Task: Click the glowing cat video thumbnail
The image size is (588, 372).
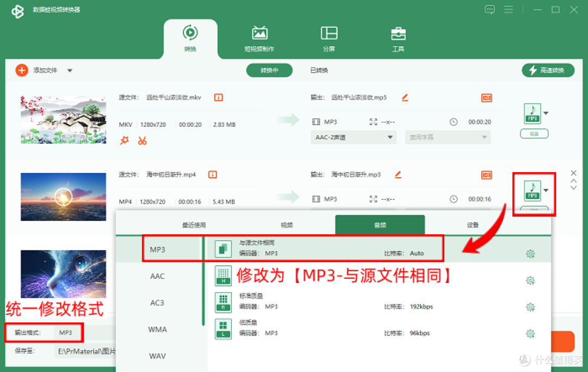Action: click(x=63, y=274)
